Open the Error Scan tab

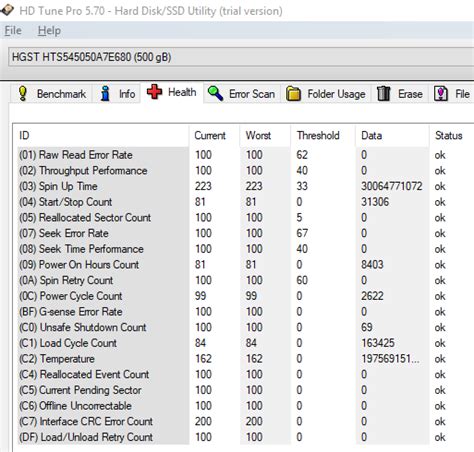[241, 94]
